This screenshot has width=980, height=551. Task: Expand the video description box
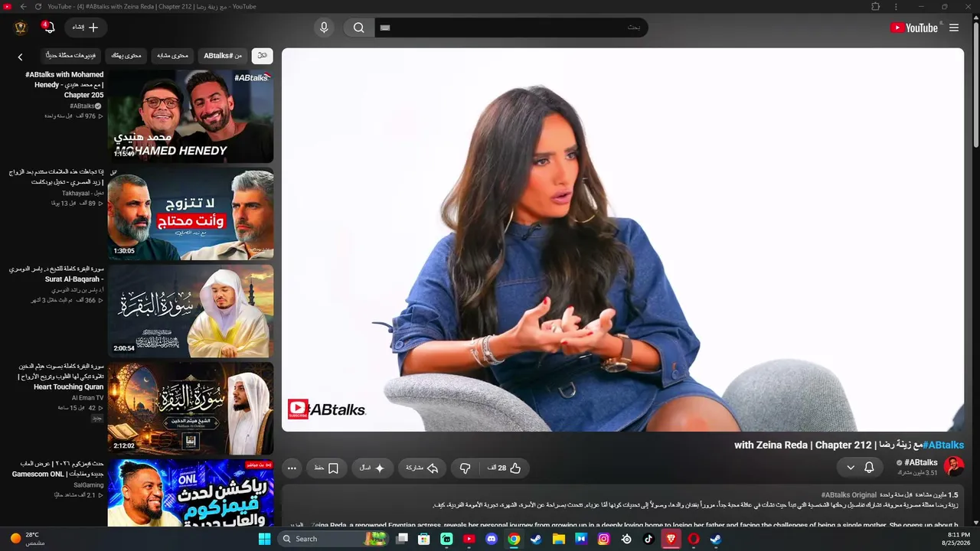tap(622, 506)
